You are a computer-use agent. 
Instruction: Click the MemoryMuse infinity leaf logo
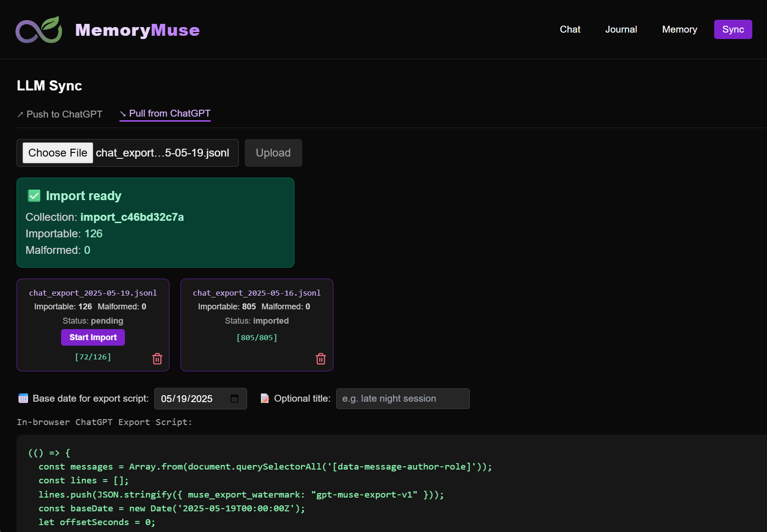[39, 30]
